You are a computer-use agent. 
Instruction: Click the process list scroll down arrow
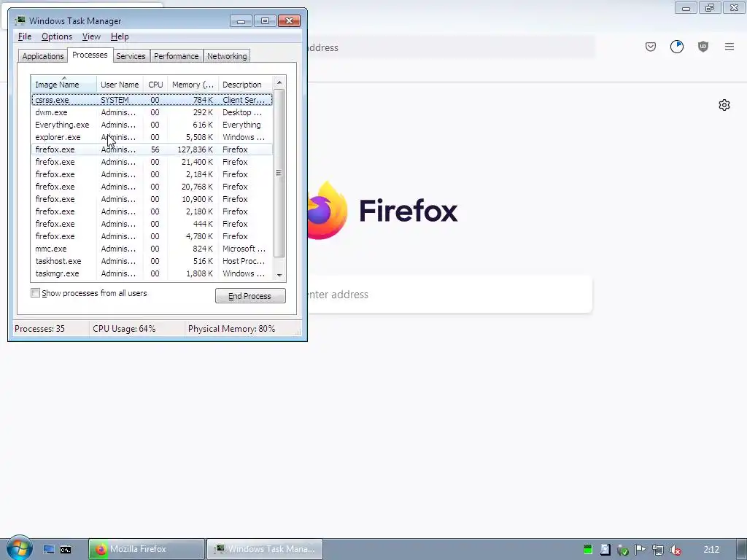coord(279,275)
